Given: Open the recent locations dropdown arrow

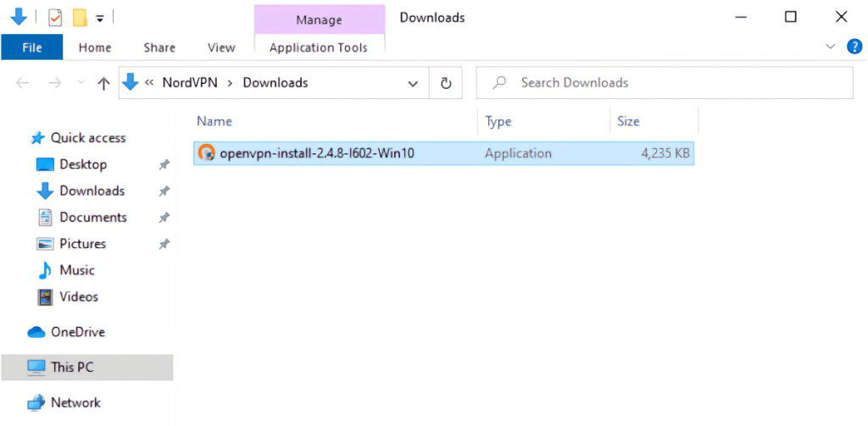Looking at the screenshot, I should 81,83.
